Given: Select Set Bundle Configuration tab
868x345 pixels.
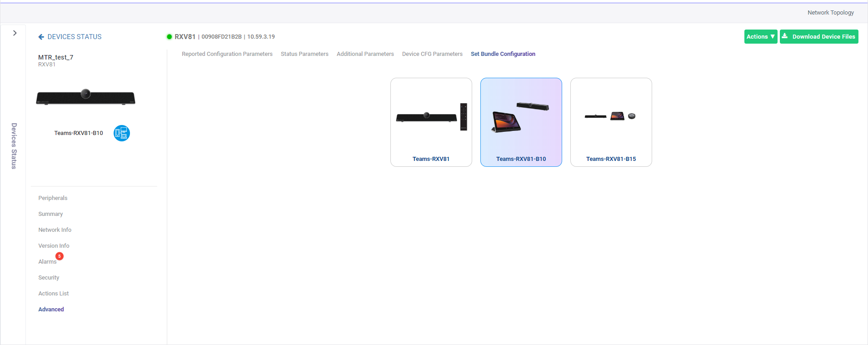Looking at the screenshot, I should click(x=503, y=54).
